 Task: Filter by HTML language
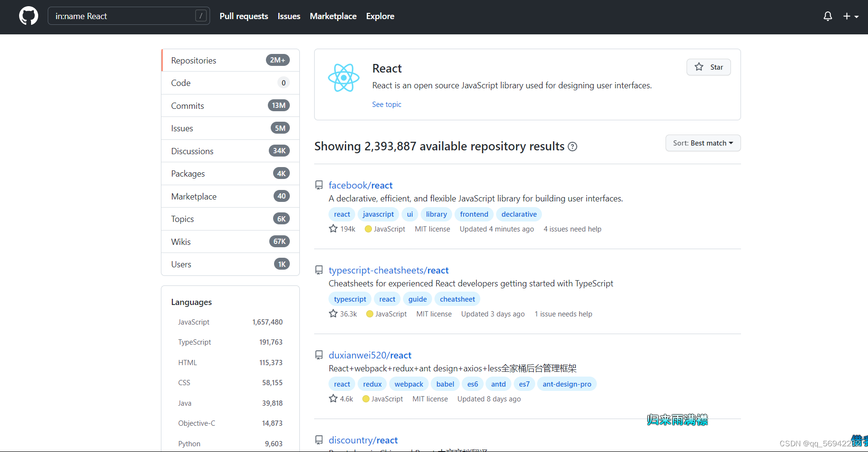[x=230, y=363]
